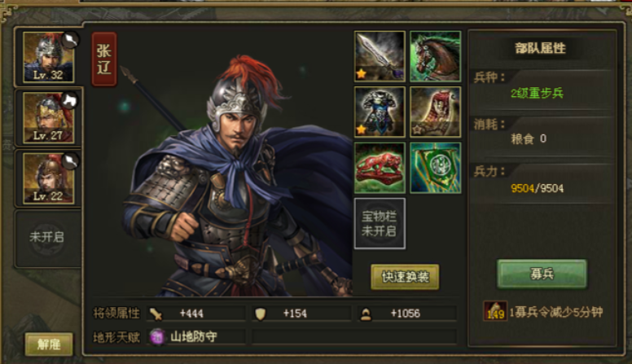Select the sword weapon equipment slot
Screen dimensions: 632x364
pyautogui.click(x=380, y=56)
